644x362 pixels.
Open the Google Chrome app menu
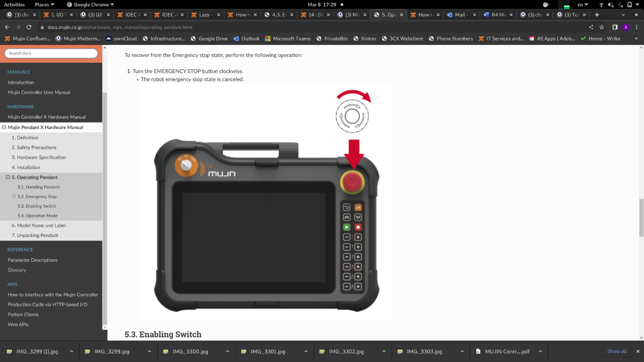(90, 5)
